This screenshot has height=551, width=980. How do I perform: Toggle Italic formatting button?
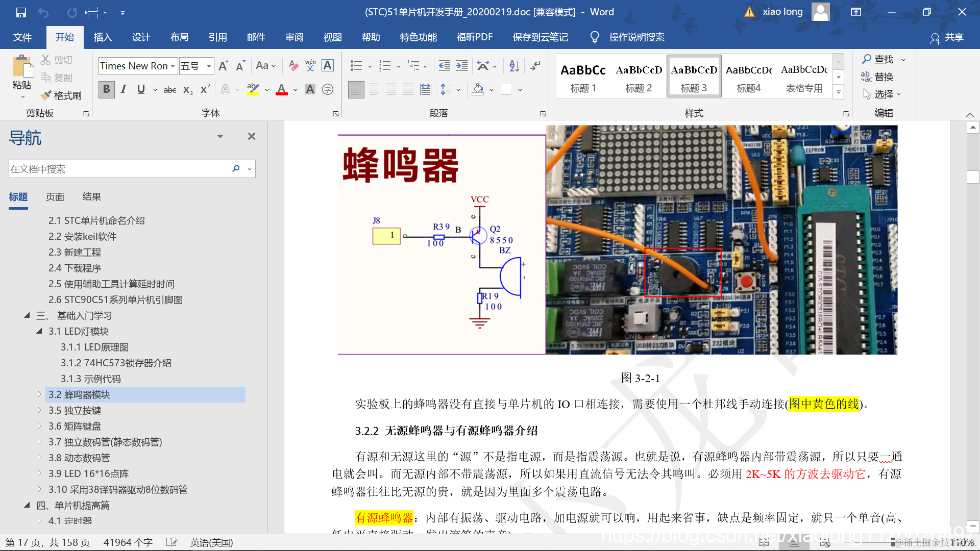pos(124,89)
